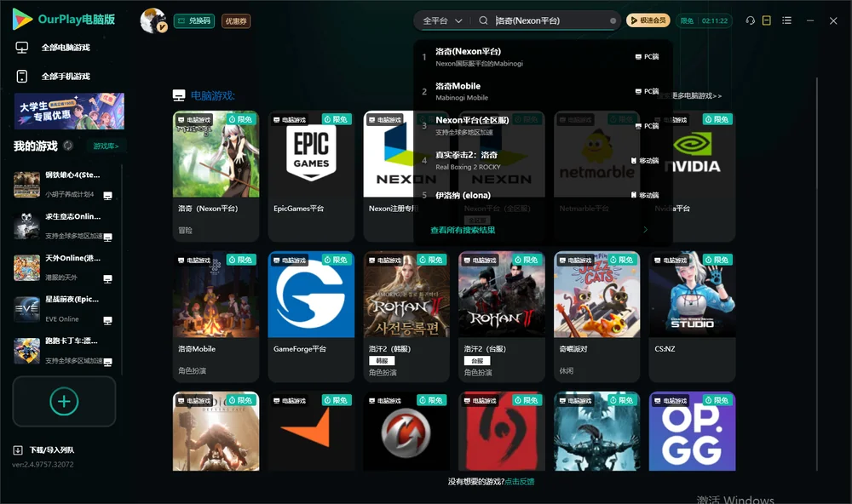Screen dimensions: 852x504
Task: Click the 优惠券 coupon button
Action: pos(236,21)
